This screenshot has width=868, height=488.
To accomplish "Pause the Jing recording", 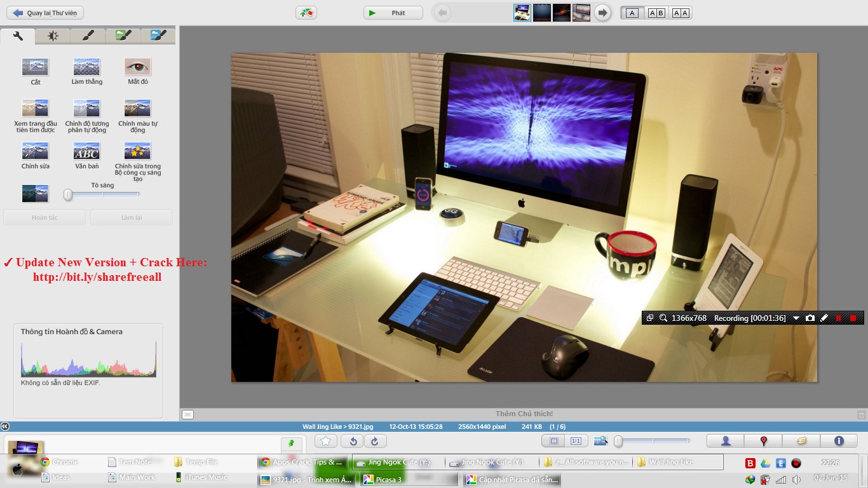I will 838,318.
